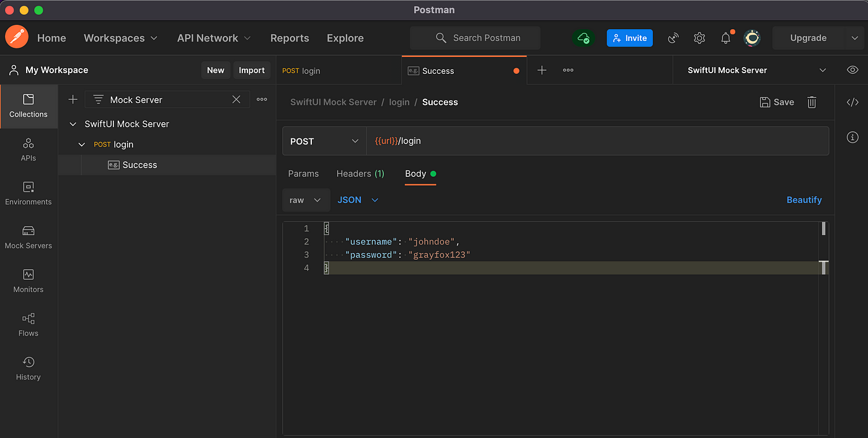Open a new tab with plus icon
The height and width of the screenshot is (438, 868).
coord(542,70)
